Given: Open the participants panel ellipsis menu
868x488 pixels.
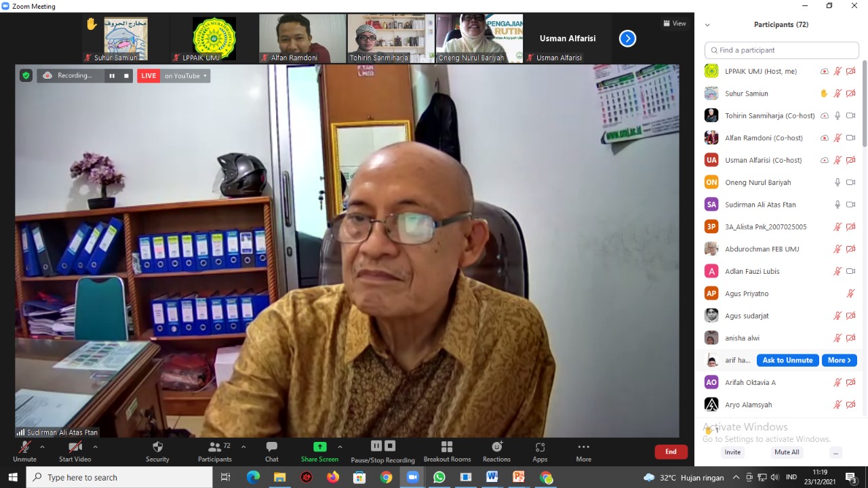Looking at the screenshot, I should point(835,452).
